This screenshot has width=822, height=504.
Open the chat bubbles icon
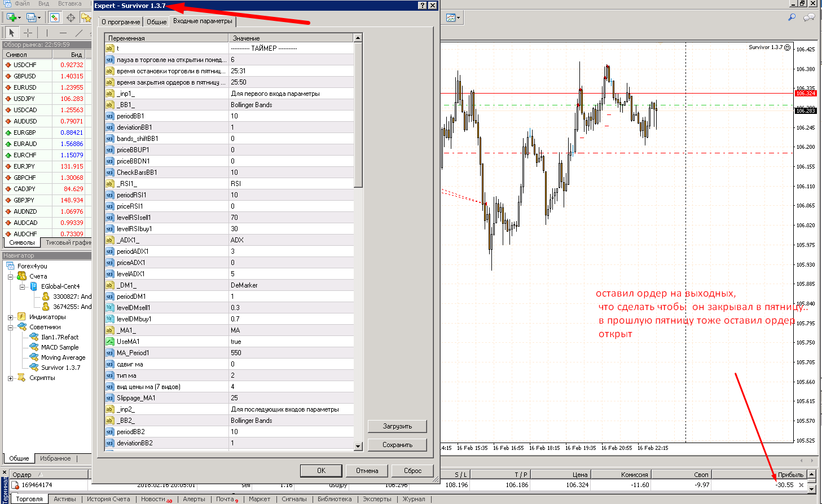[809, 17]
